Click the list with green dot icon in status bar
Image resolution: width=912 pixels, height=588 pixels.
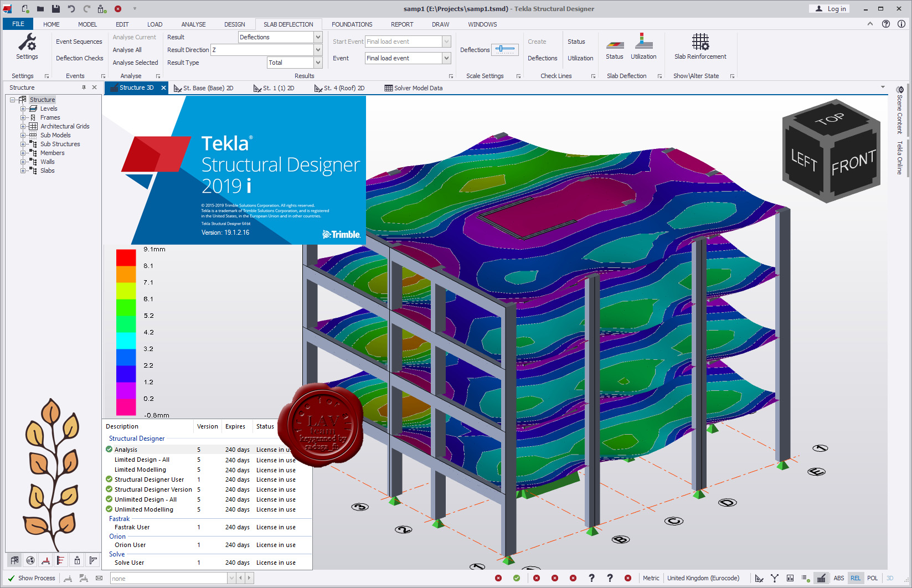tap(806, 578)
